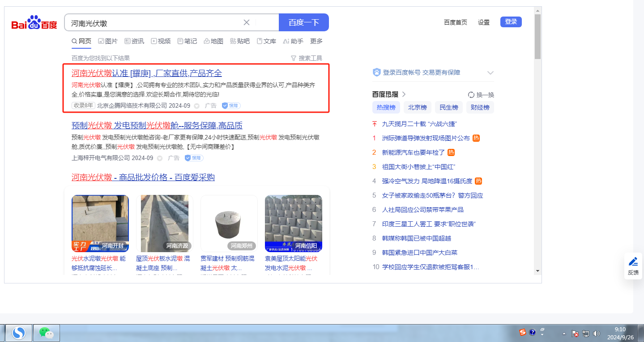This screenshot has width=644, height=342.
Task: Open language bar options arrow
Action: click(x=542, y=335)
